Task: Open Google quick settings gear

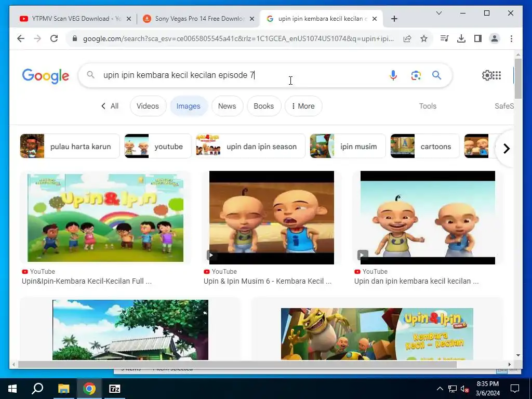Action: tap(486, 75)
